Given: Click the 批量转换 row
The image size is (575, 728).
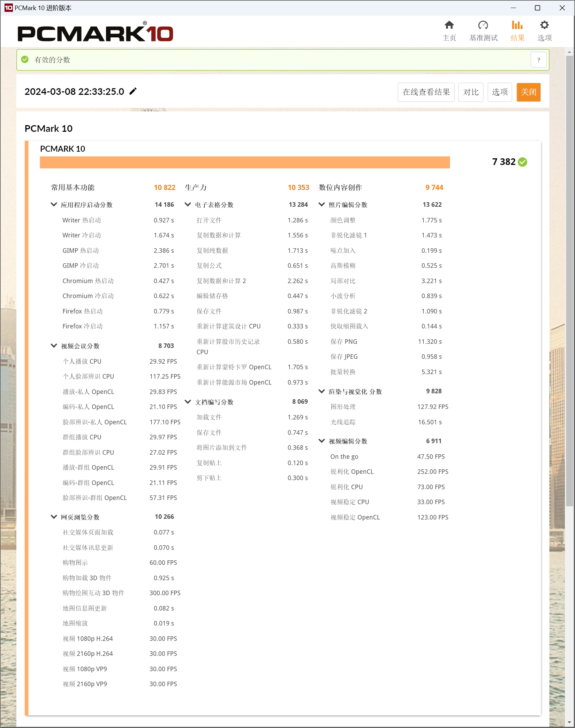Looking at the screenshot, I should (386, 372).
